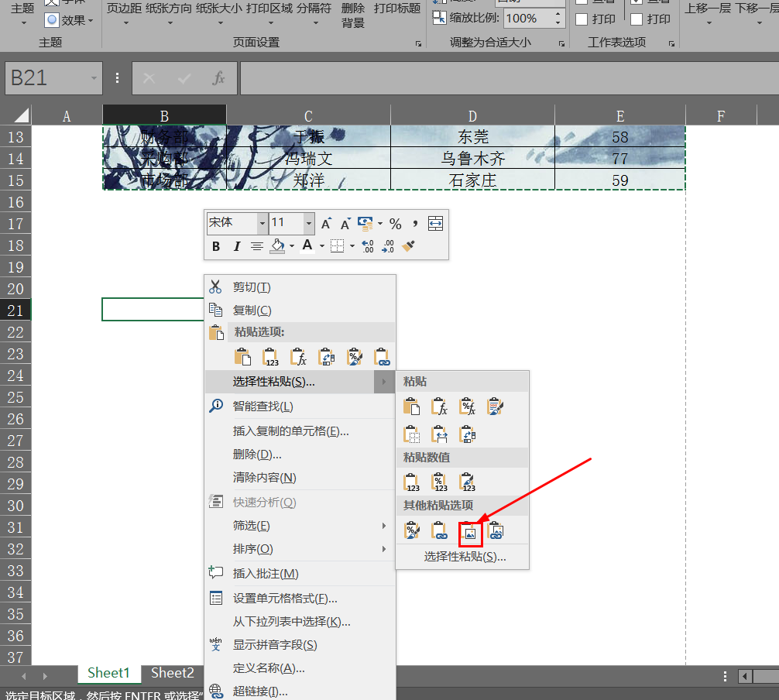Screen dimensions: 779x700
Task: Click the 删除背景 ribbon button
Action: click(353, 15)
